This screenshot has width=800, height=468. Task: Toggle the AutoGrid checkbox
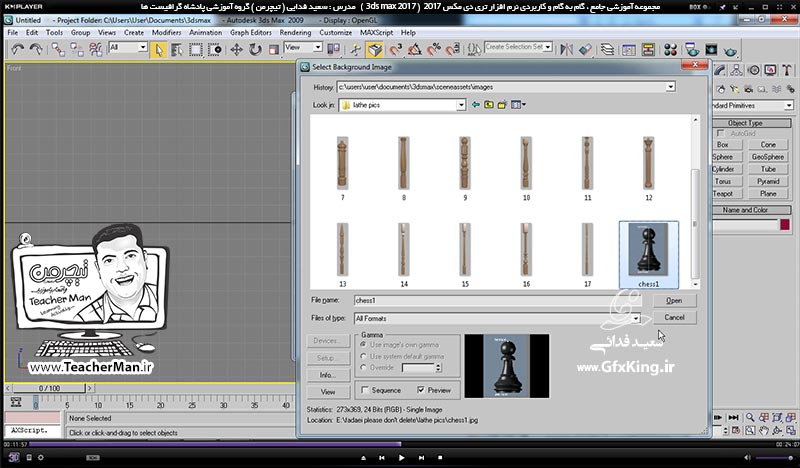(x=721, y=133)
